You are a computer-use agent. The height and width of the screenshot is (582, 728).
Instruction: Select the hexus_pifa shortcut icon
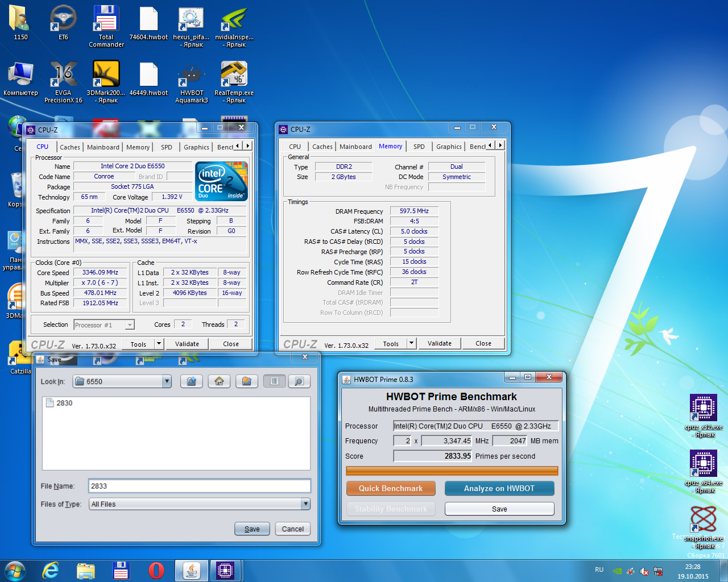tap(191, 27)
